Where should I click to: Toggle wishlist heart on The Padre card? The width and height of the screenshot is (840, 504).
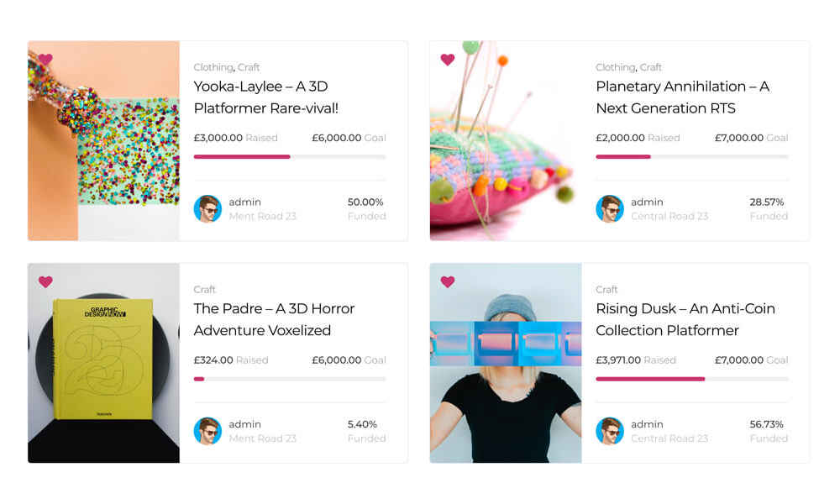(45, 282)
